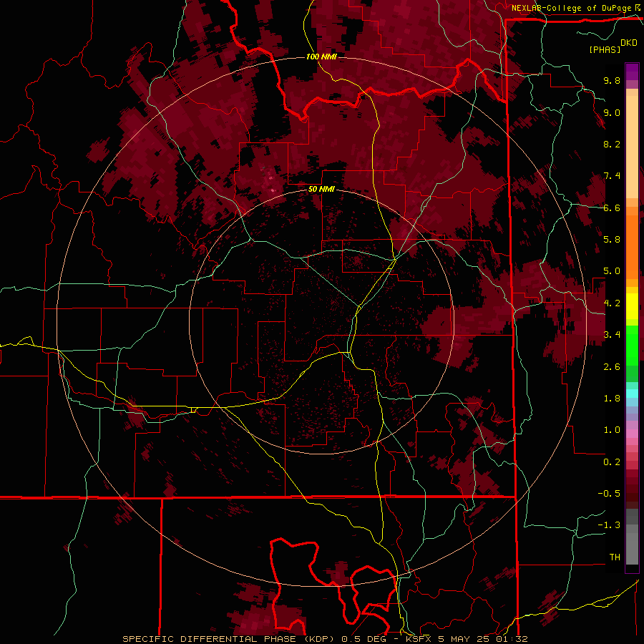Click the pink segment of the KDP color bar

tap(632, 434)
